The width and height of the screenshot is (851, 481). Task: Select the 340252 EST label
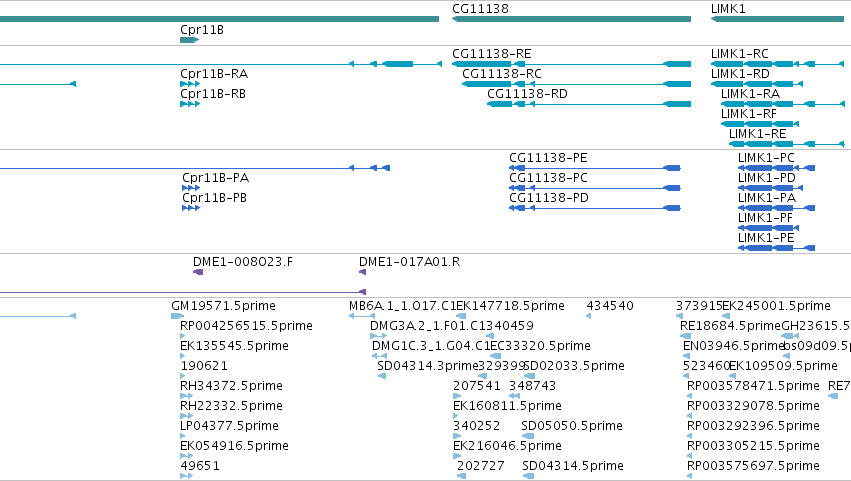477,427
